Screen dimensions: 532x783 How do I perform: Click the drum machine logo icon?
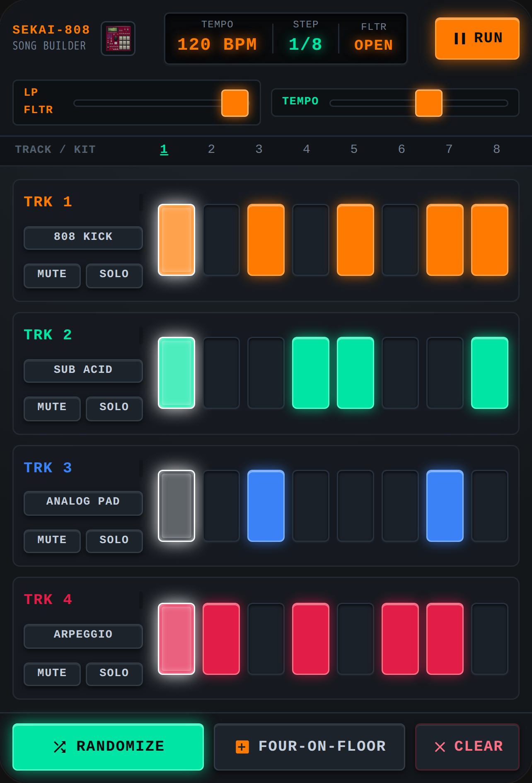point(118,39)
